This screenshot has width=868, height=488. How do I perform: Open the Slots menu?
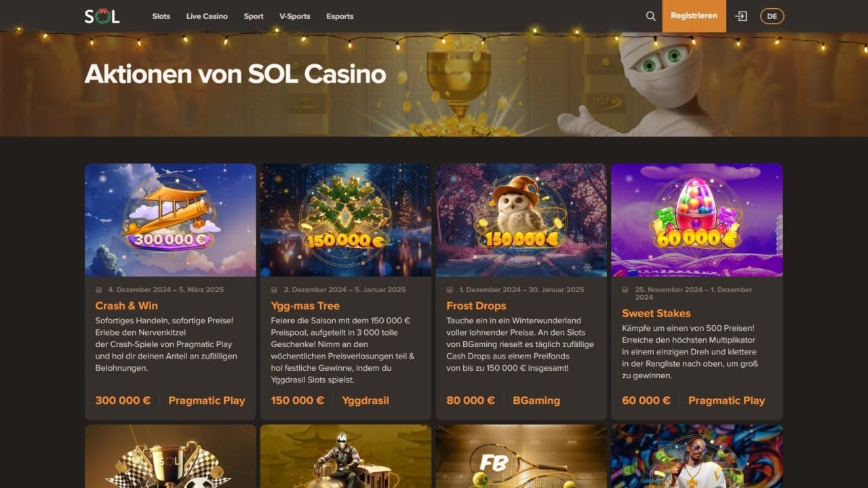click(x=161, y=16)
